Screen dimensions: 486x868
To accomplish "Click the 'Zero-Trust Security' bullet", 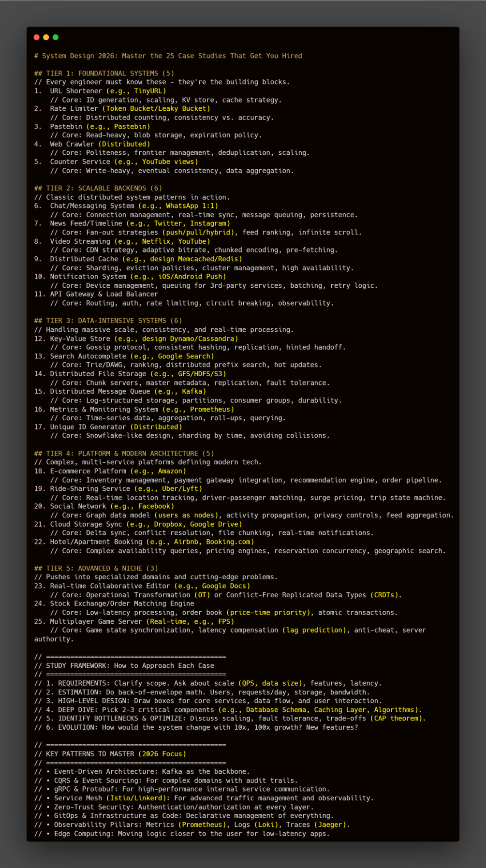I will [174, 808].
